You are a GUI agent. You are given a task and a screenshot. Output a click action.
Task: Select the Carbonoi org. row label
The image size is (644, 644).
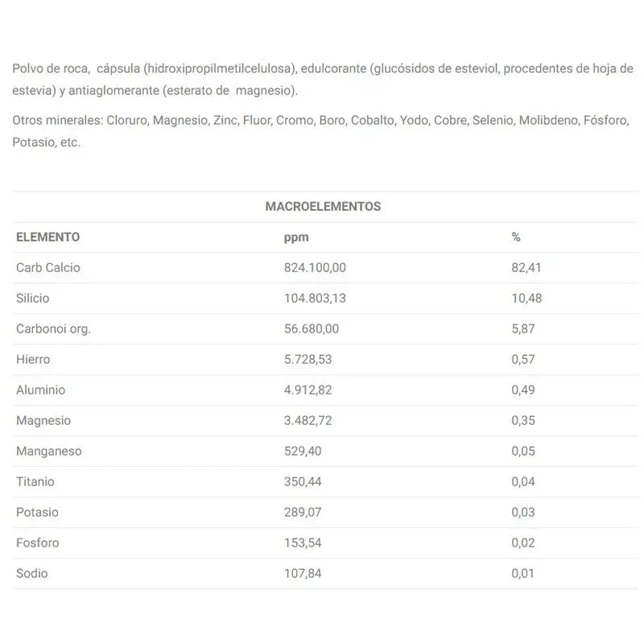53,329
